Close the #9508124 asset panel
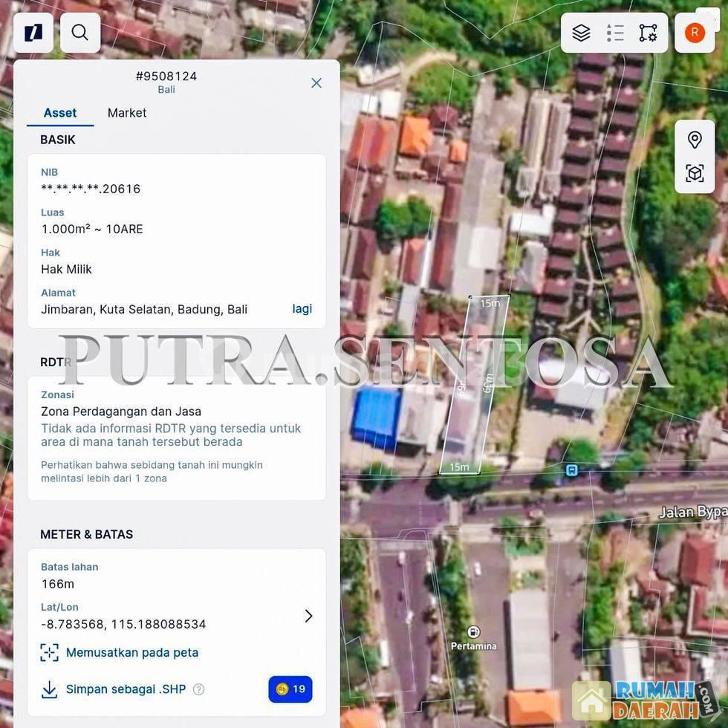The height and width of the screenshot is (728, 728). [x=316, y=82]
